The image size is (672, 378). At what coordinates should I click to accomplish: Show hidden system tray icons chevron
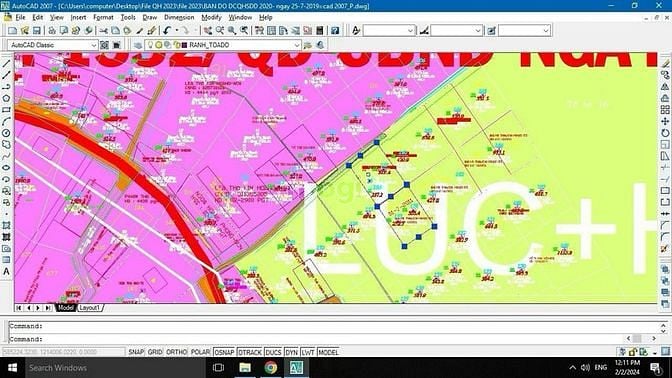coord(573,368)
